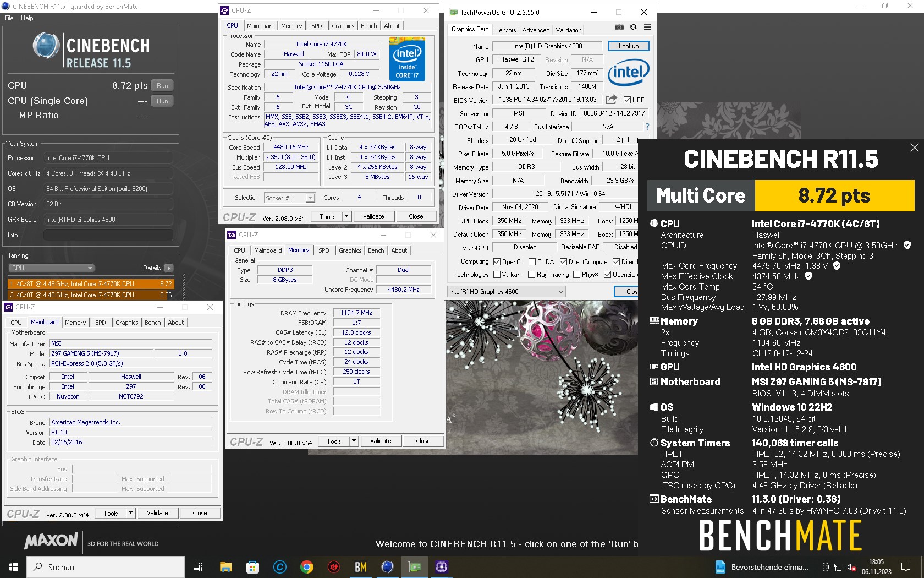Click the verified shield next to CPUID
The width and height of the screenshot is (924, 578).
(x=908, y=245)
